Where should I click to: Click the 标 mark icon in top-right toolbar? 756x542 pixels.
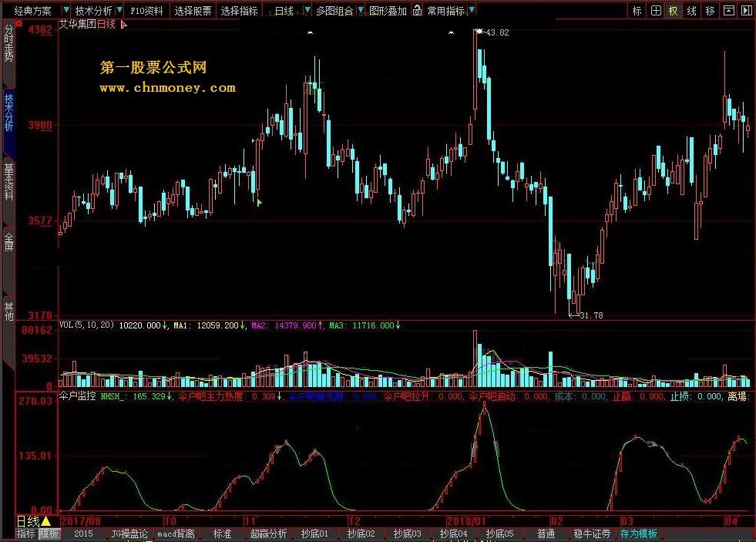click(637, 11)
